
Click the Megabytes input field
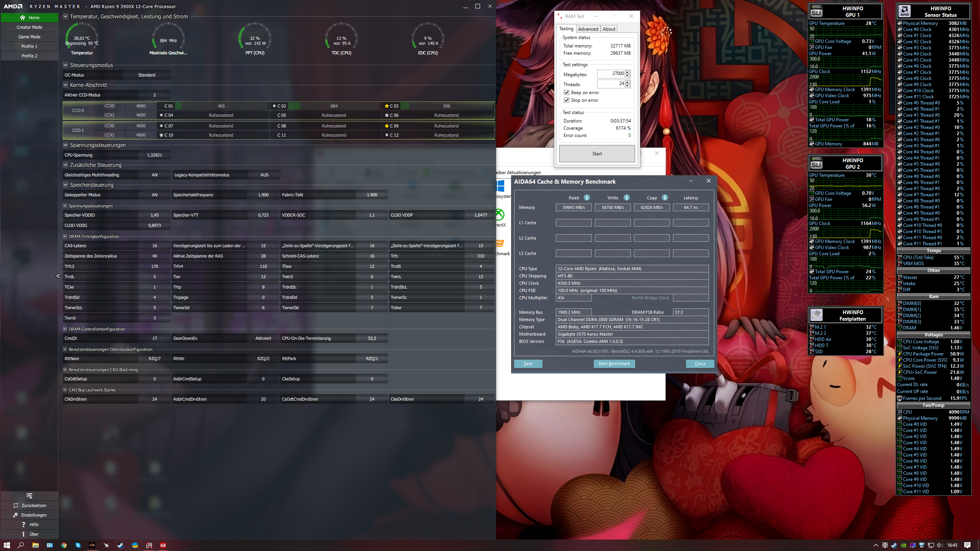pos(611,74)
